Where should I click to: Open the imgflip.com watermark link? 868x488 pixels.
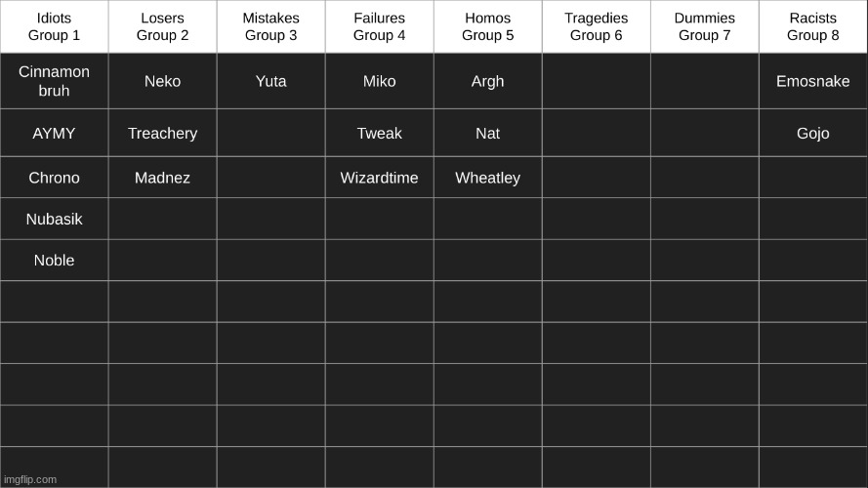[30, 479]
